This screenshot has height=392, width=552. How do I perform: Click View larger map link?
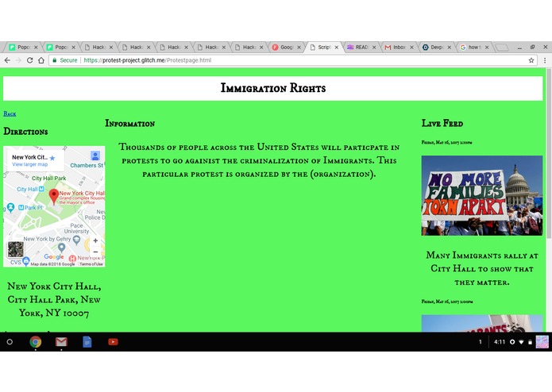pyautogui.click(x=30, y=164)
